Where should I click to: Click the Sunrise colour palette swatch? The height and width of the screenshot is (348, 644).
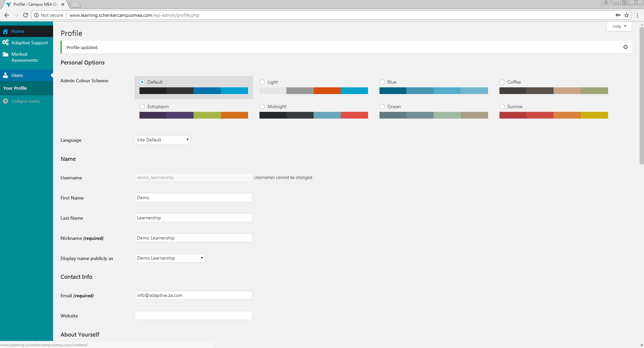pos(553,115)
